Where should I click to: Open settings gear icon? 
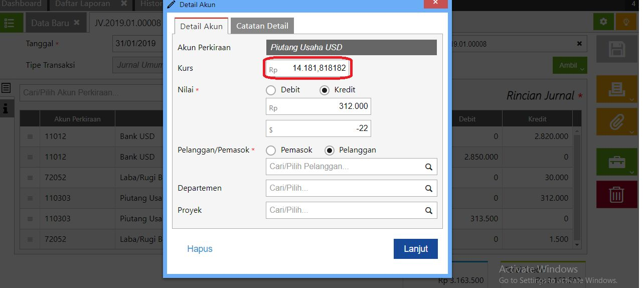point(603,22)
